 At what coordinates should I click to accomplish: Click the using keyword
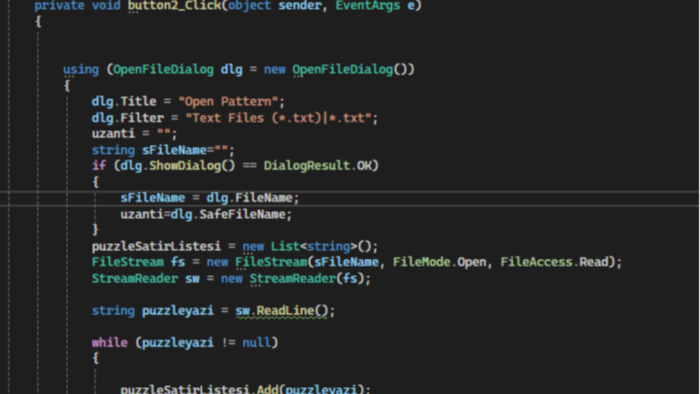tap(81, 70)
